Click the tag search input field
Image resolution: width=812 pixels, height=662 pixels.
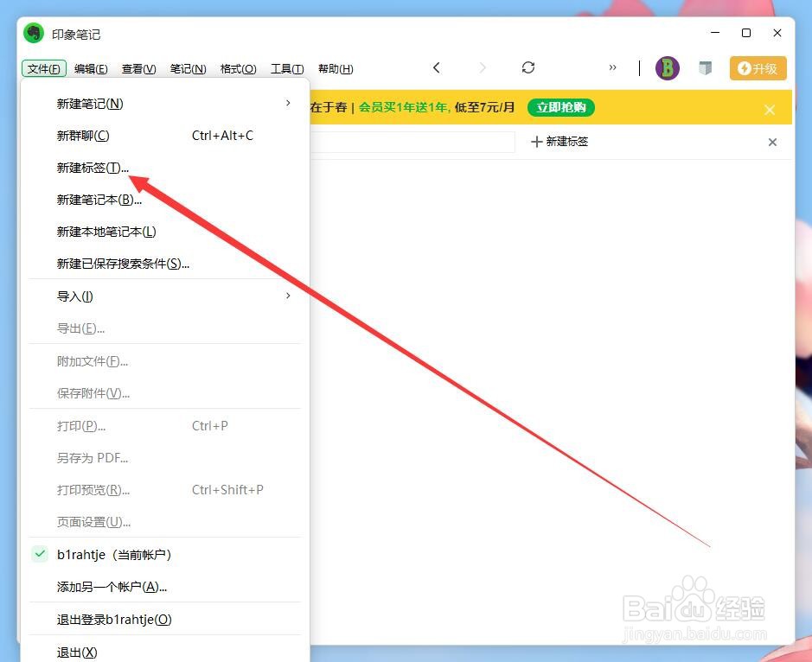[412, 142]
